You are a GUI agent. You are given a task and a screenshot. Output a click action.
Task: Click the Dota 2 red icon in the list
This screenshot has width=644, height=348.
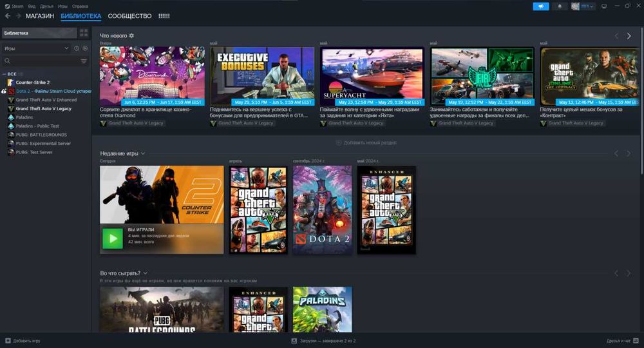click(11, 92)
